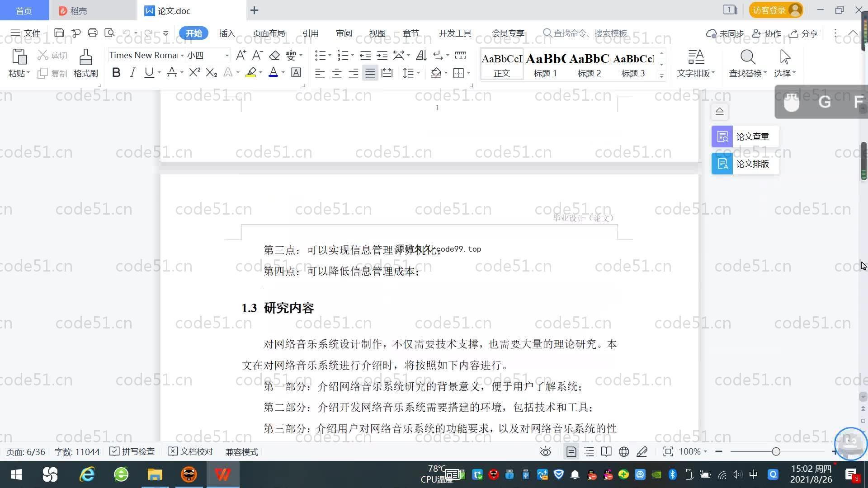Toggle justify alignment
This screenshot has width=868, height=488.
pos(370,73)
